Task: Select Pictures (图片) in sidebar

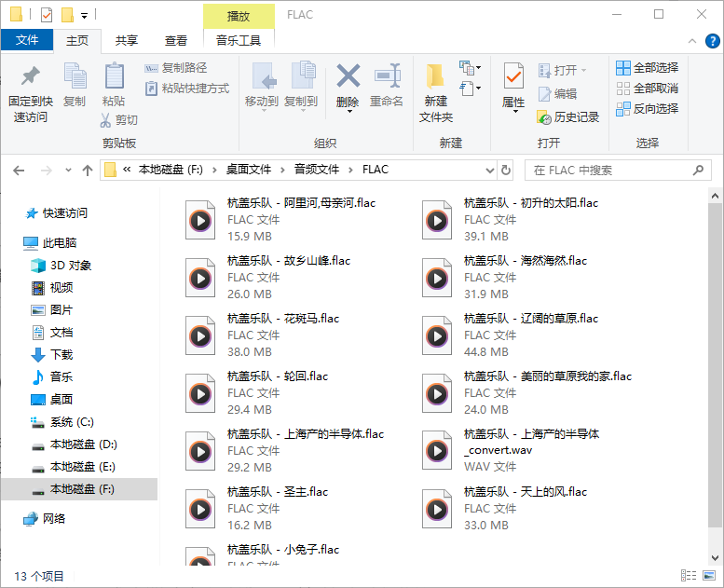Action: click(x=52, y=310)
